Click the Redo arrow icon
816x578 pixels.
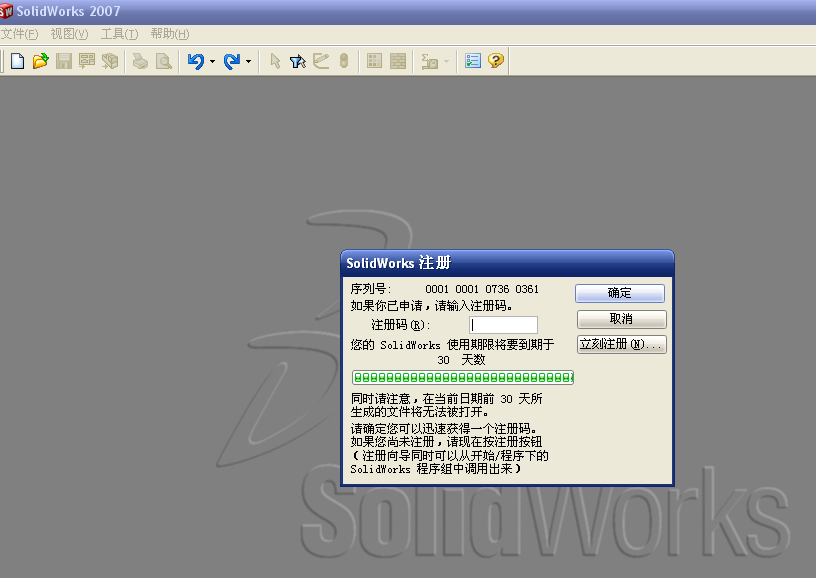(232, 61)
